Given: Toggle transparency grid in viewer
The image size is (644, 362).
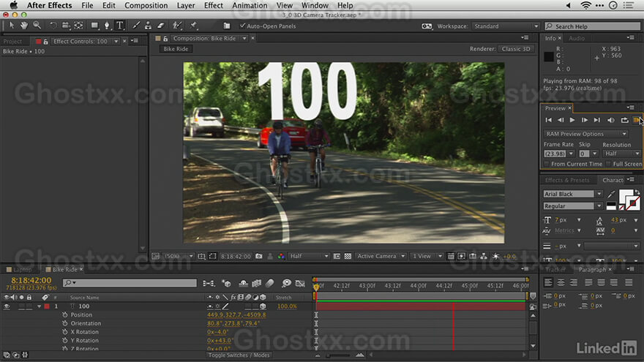Looking at the screenshot, I should pyautogui.click(x=348, y=256).
